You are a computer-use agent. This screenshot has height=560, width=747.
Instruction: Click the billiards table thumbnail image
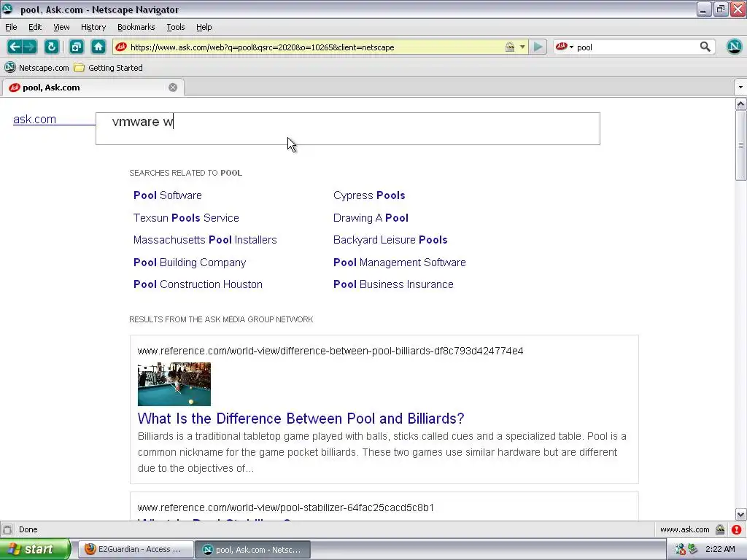click(x=174, y=384)
